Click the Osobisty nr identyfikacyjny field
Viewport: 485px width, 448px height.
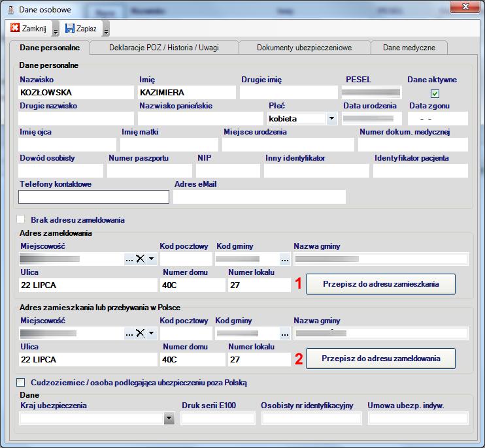312,419
